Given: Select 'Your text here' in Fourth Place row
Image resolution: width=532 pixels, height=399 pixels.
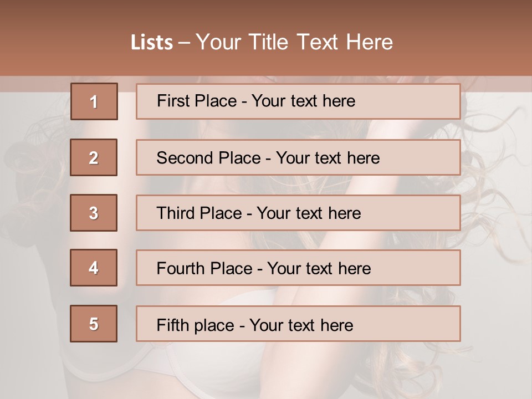Looking at the screenshot, I should pyautogui.click(x=319, y=268).
